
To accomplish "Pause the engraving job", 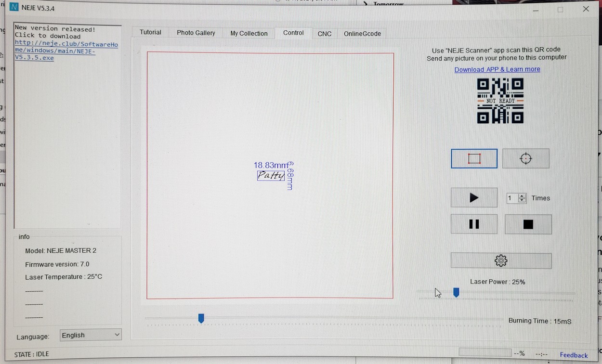I will [474, 224].
